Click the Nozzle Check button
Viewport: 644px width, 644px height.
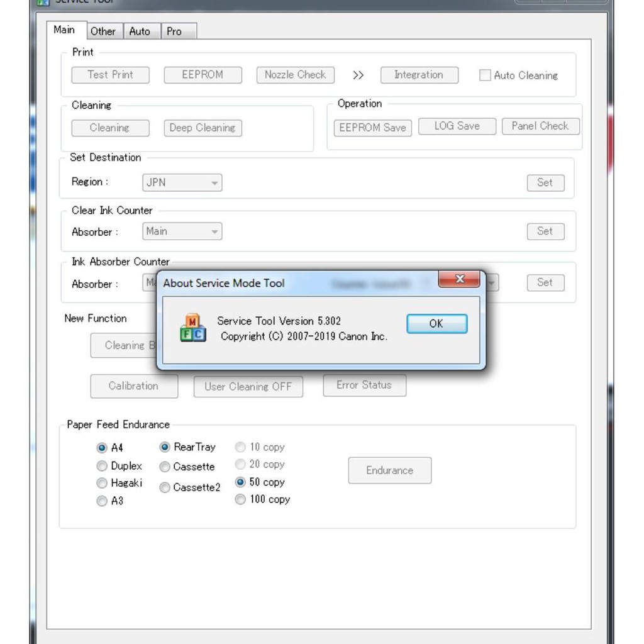295,75
